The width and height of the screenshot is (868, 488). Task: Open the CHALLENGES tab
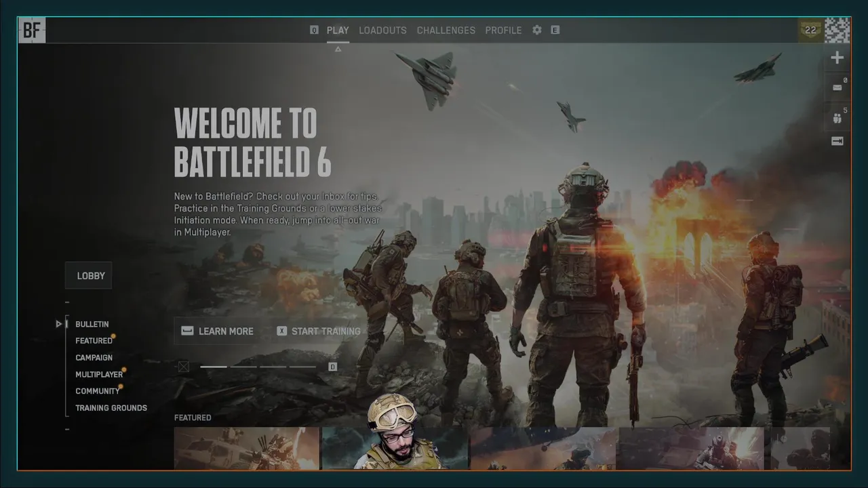tap(446, 30)
